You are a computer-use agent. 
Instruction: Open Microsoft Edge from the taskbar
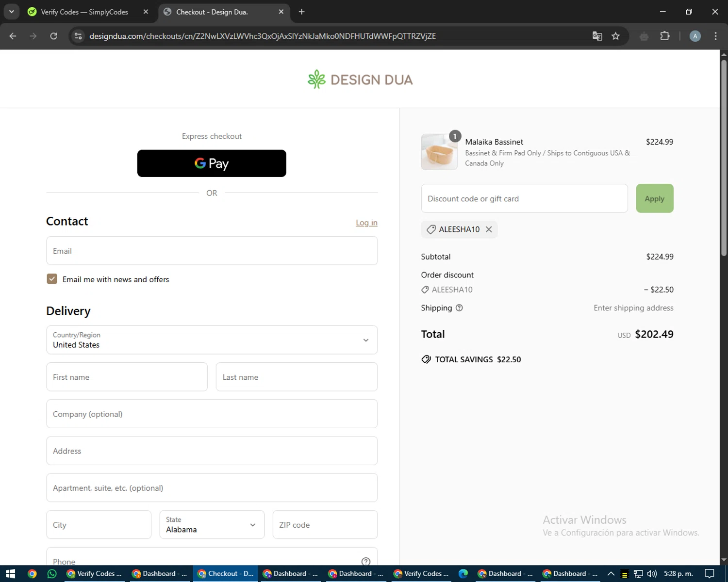pos(463,574)
